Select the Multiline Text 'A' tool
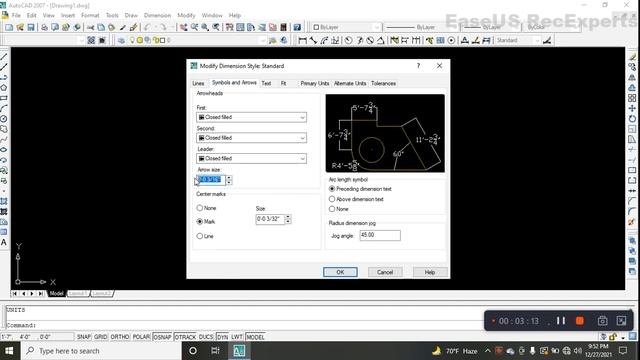 point(4,242)
